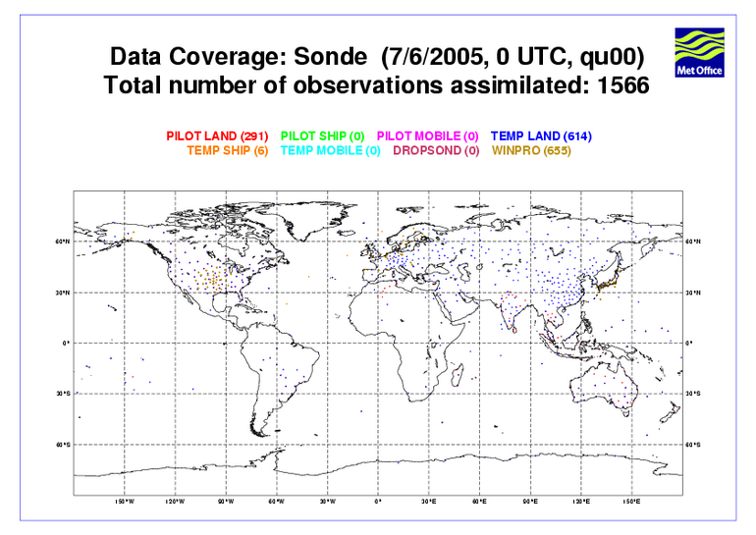The width and height of the screenshot is (756, 535).
Task: Click the PILOT MOBILE (0) legend label
Action: tap(428, 135)
